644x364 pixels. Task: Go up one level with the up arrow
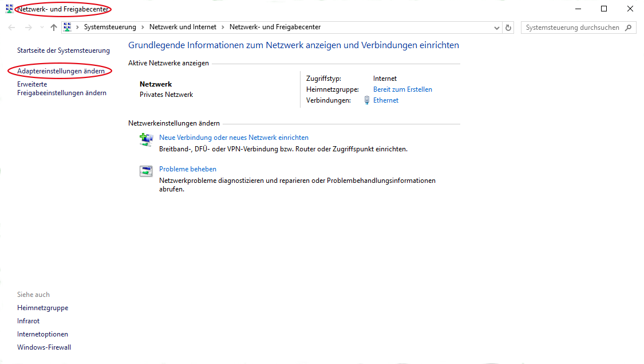(x=54, y=28)
